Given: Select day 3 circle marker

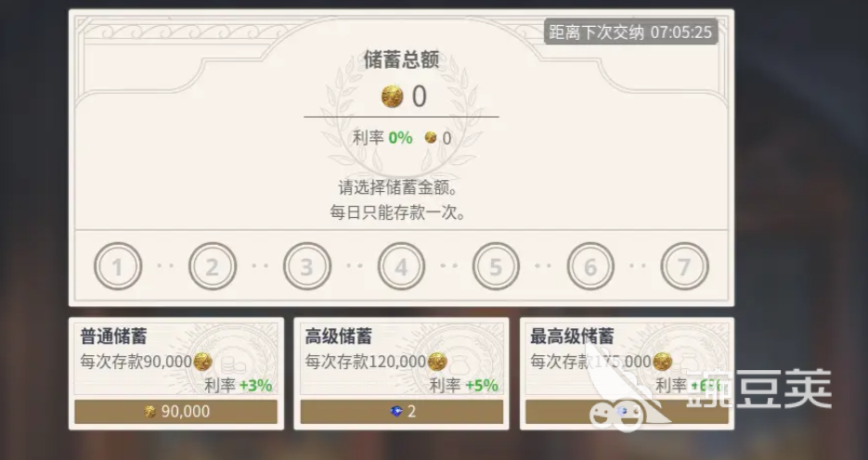Looking at the screenshot, I should [x=307, y=266].
